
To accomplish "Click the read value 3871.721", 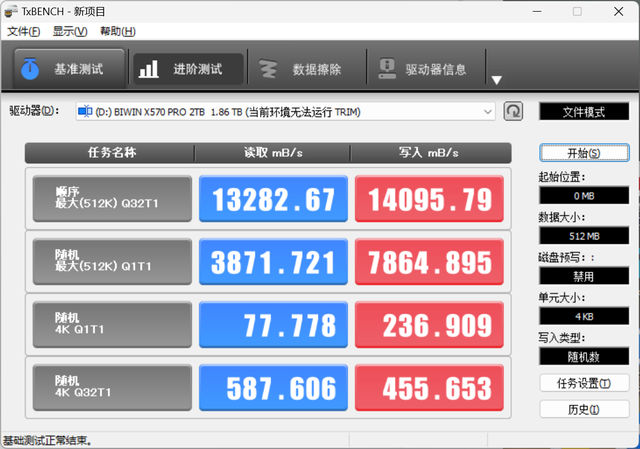I will coord(273,262).
